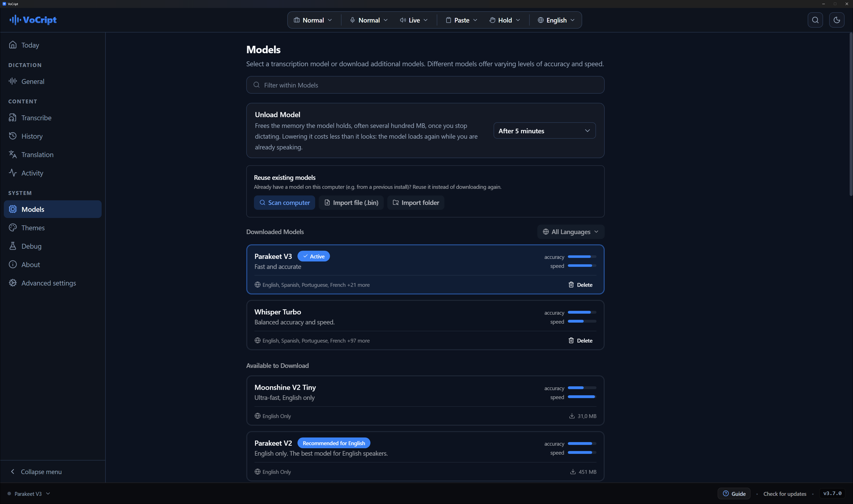Open Activity section
The width and height of the screenshot is (853, 504).
[53, 172]
